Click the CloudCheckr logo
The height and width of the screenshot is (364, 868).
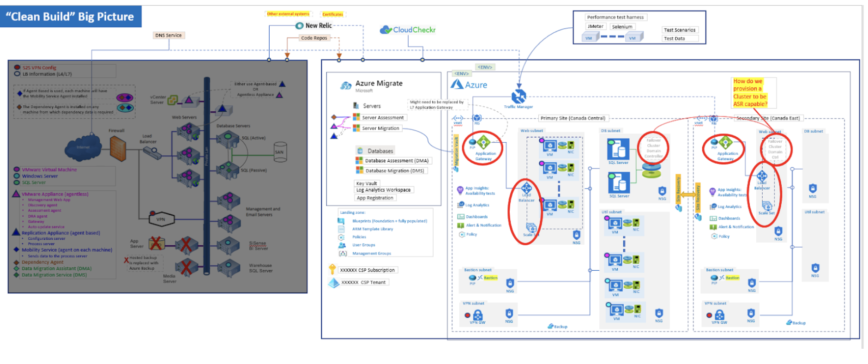(x=408, y=30)
